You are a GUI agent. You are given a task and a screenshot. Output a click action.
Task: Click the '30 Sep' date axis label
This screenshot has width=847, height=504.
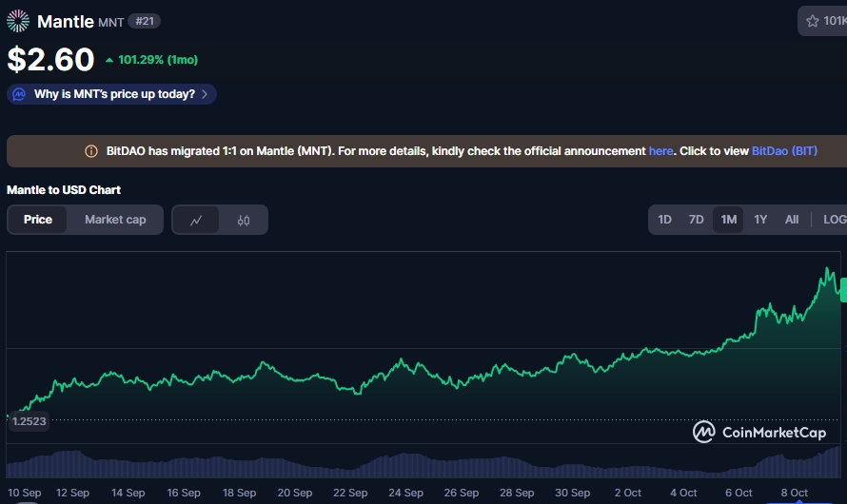[572, 493]
